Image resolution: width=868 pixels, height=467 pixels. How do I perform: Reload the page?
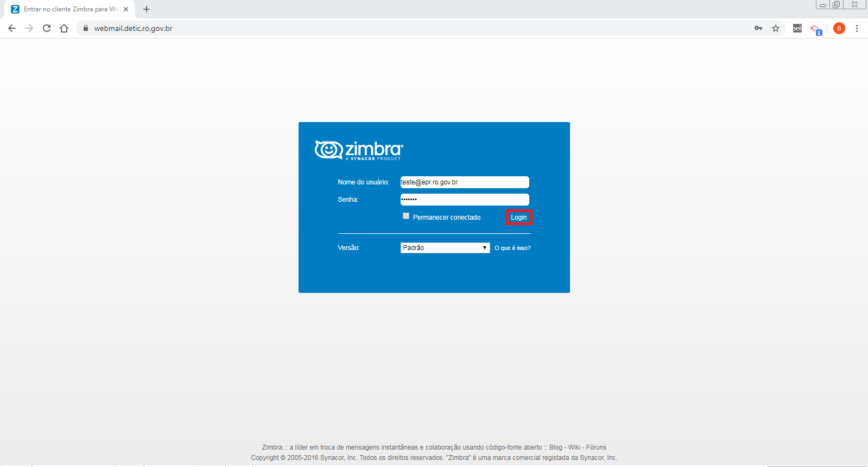click(x=47, y=28)
